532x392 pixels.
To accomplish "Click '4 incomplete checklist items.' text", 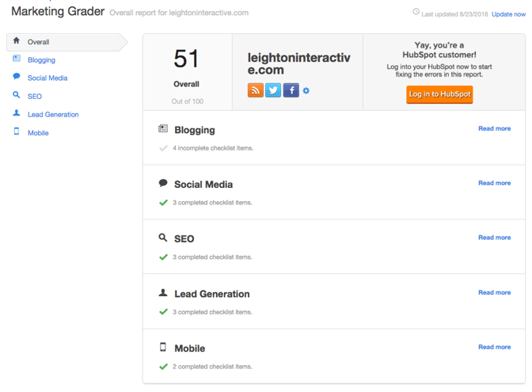I will (213, 148).
